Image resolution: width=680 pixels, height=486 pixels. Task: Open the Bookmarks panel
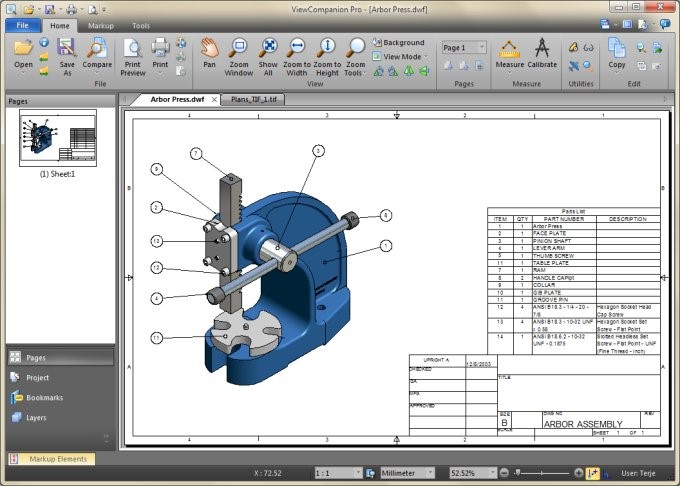click(x=44, y=397)
